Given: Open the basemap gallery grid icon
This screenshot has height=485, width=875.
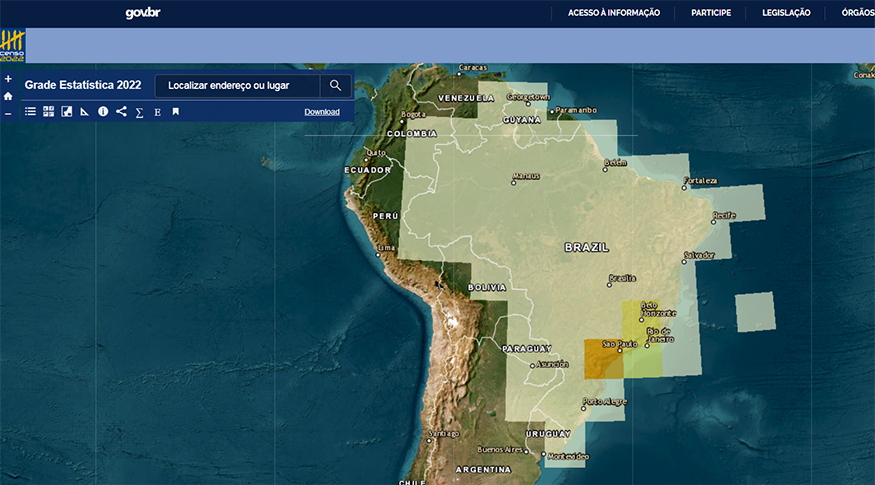Looking at the screenshot, I should 49,112.
